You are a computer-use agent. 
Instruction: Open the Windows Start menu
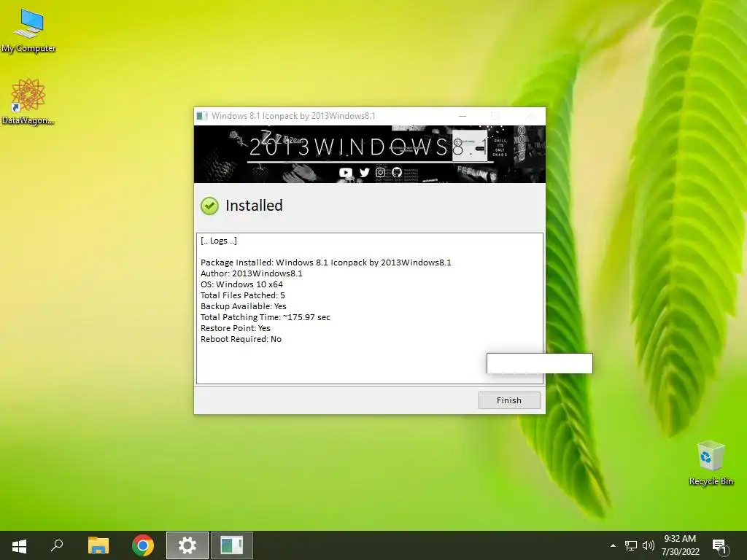point(19,545)
